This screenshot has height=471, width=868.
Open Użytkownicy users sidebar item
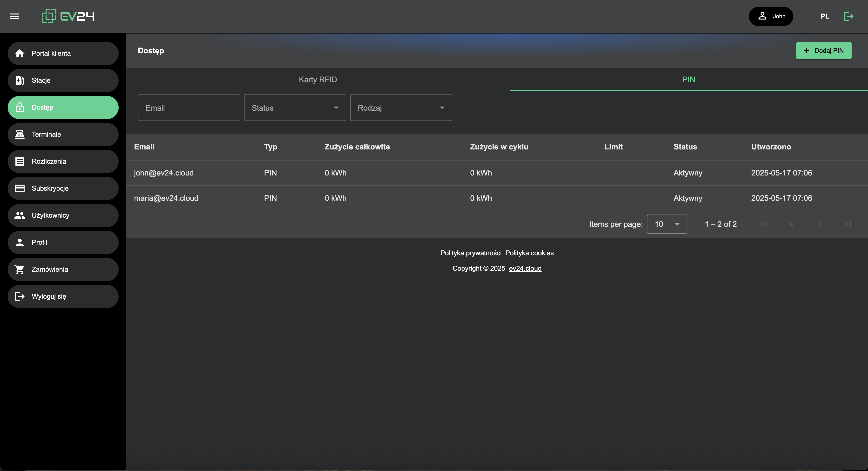coord(63,215)
